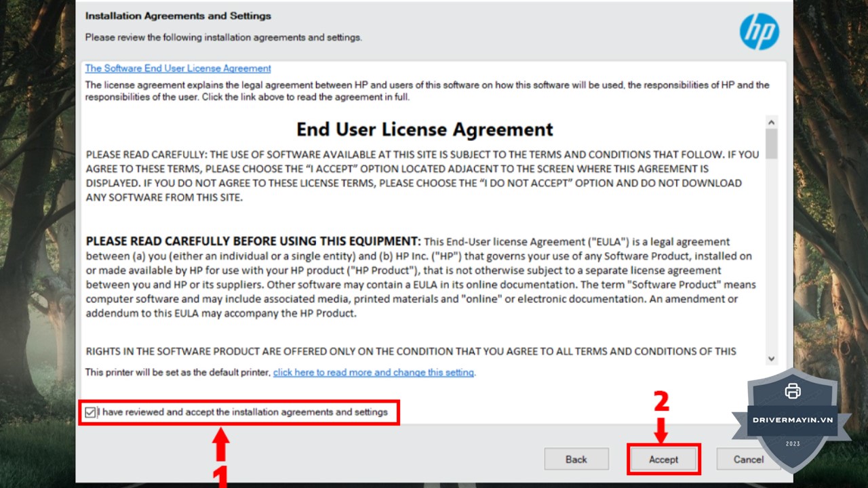Click the bold 'PLEASE READ CAREFULLY BEFORE USING' text
The width and height of the screenshot is (868, 488).
[x=253, y=241]
